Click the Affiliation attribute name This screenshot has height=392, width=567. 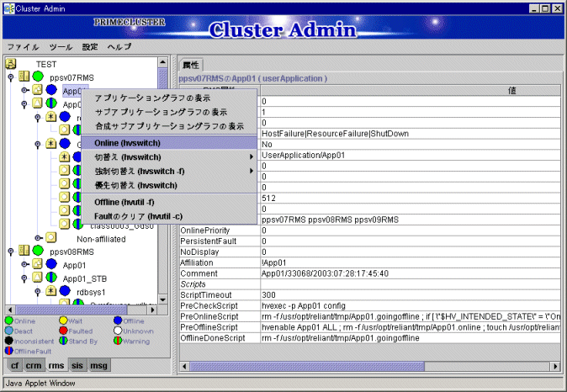tap(197, 262)
